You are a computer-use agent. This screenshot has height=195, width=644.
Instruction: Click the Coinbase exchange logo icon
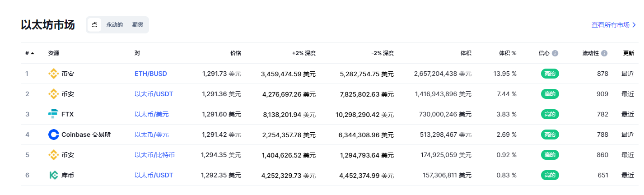click(x=53, y=135)
